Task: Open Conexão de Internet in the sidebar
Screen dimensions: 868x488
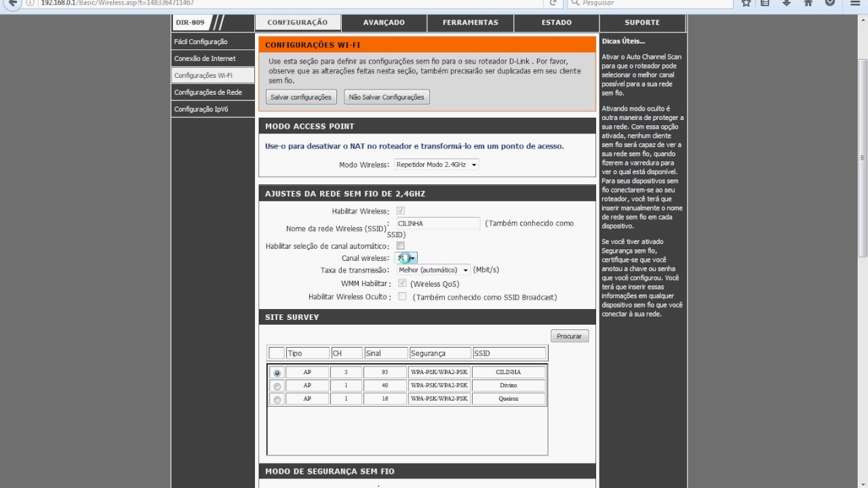Action: (x=213, y=59)
